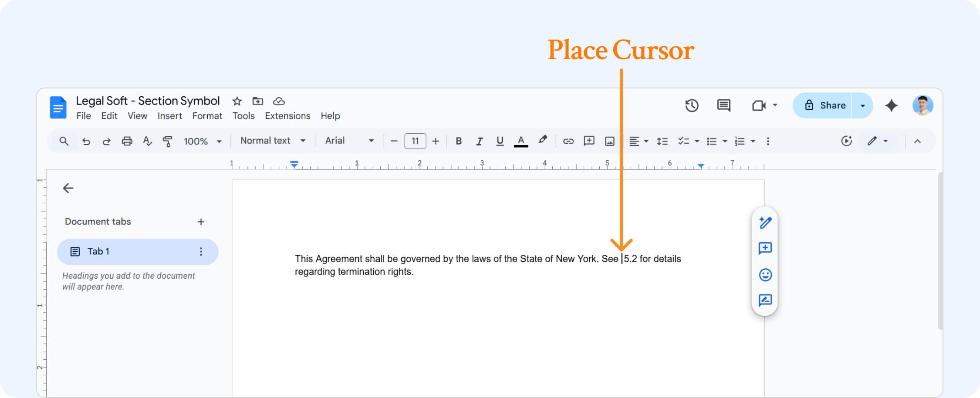Open the Help menu
The width and height of the screenshot is (980, 398).
pyautogui.click(x=330, y=116)
